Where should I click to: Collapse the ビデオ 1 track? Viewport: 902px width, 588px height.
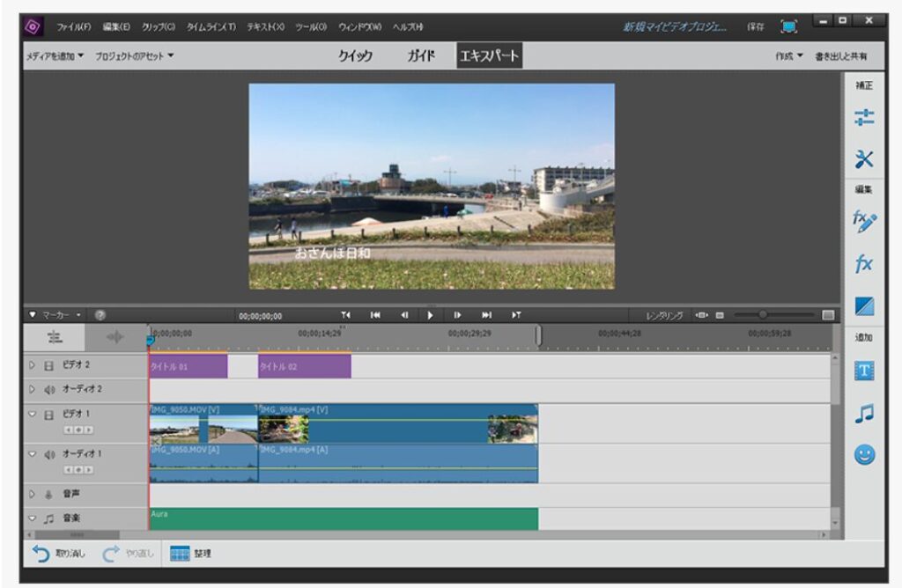(x=33, y=415)
